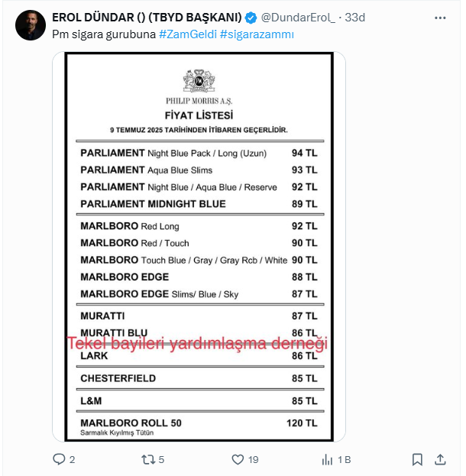View analytics via the bar chart icon
Image resolution: width=466 pixels, height=476 pixels.
pos(327,460)
